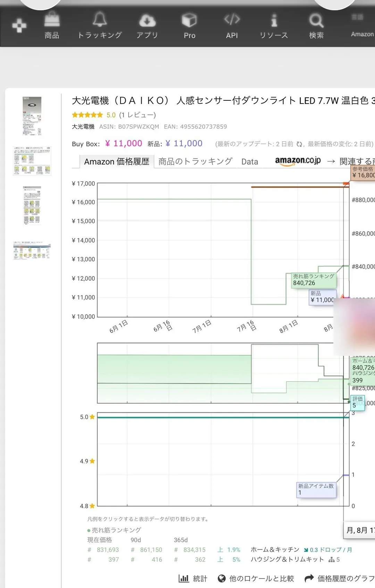Viewport: 375px width, 588px height.
Task: Click the EAN 4955620737859 text
Action: point(195,127)
